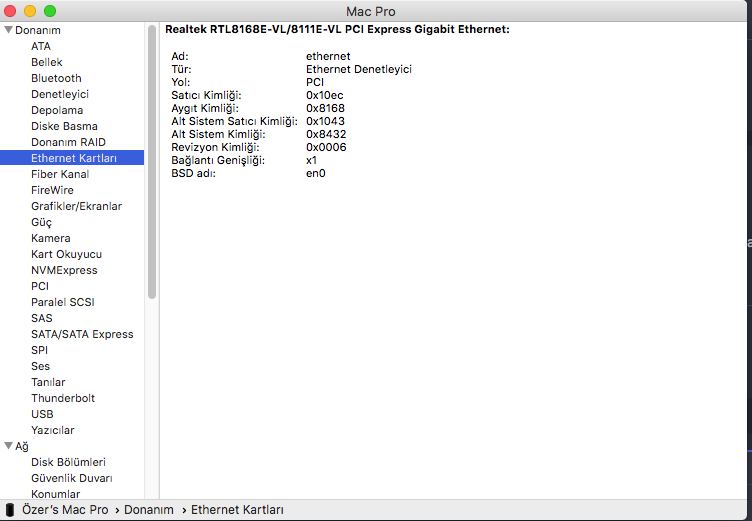Open the Kamera section
Viewport: 752px width, 521px height.
50,238
